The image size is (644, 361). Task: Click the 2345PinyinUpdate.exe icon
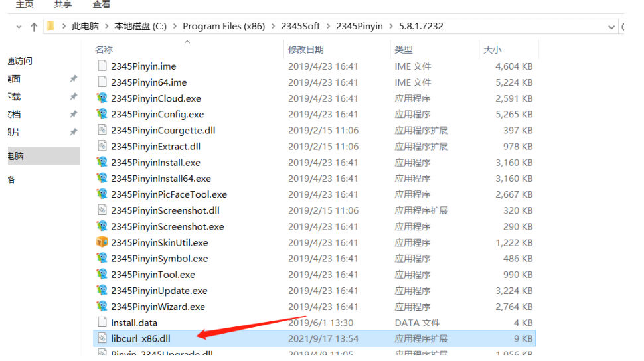click(x=102, y=290)
